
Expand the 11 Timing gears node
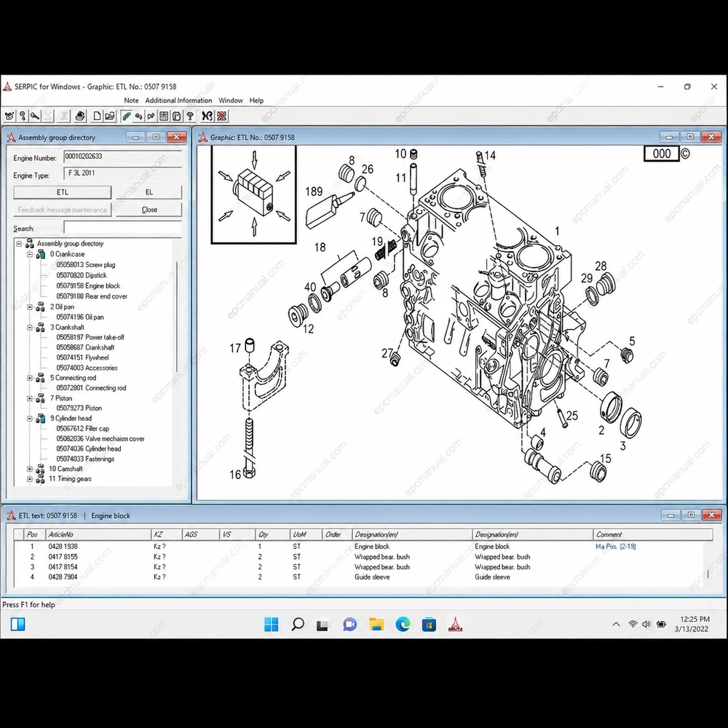tap(30, 479)
